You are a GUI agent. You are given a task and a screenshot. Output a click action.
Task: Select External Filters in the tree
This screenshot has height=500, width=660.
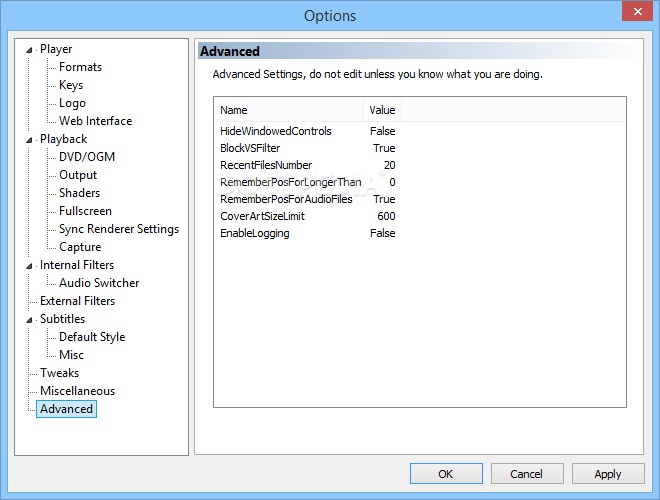pos(77,301)
